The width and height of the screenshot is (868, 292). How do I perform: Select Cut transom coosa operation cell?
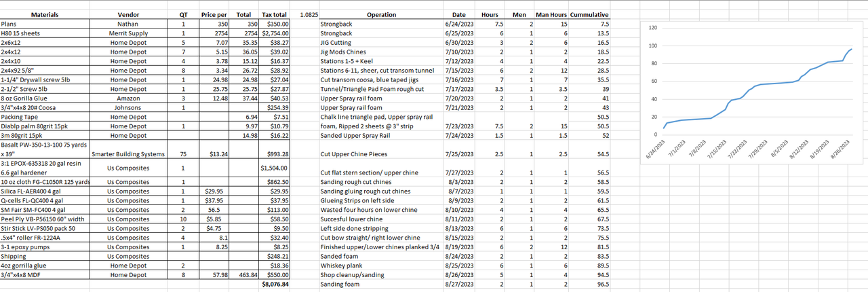[382, 79]
